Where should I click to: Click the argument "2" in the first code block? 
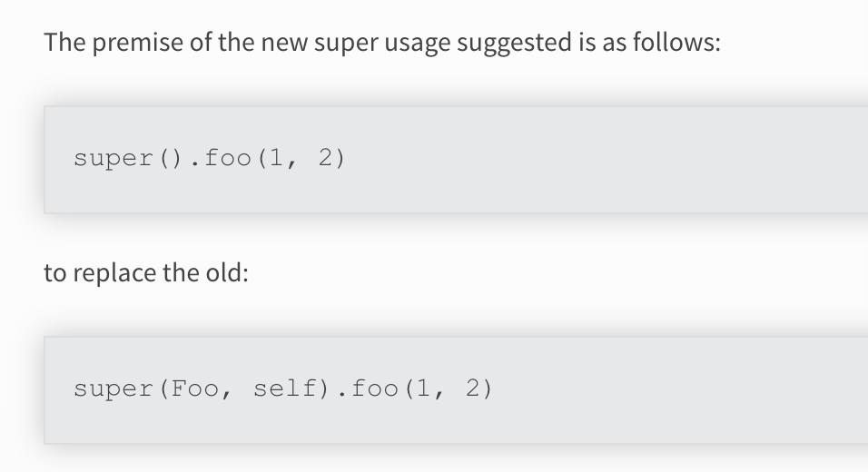pos(327,159)
